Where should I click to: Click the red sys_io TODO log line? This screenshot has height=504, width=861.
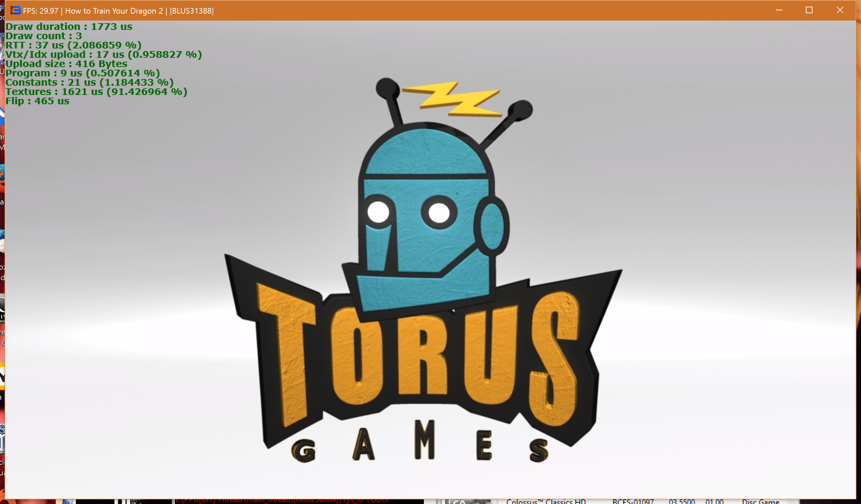(x=282, y=501)
